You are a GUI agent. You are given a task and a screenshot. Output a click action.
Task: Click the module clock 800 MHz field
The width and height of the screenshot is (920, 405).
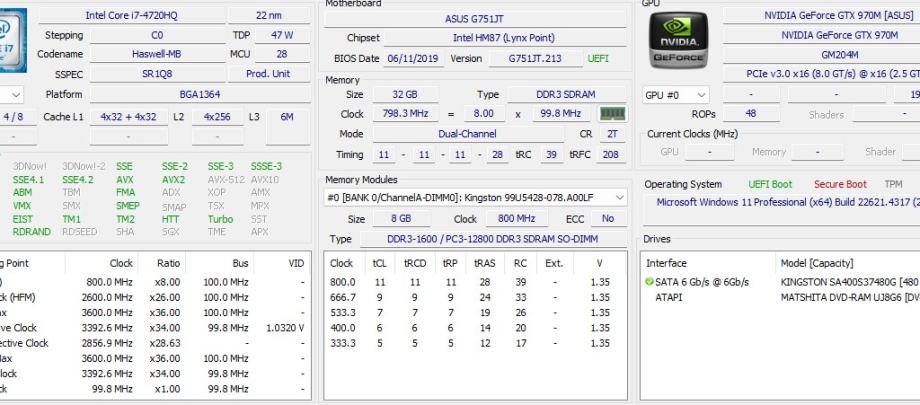516,218
